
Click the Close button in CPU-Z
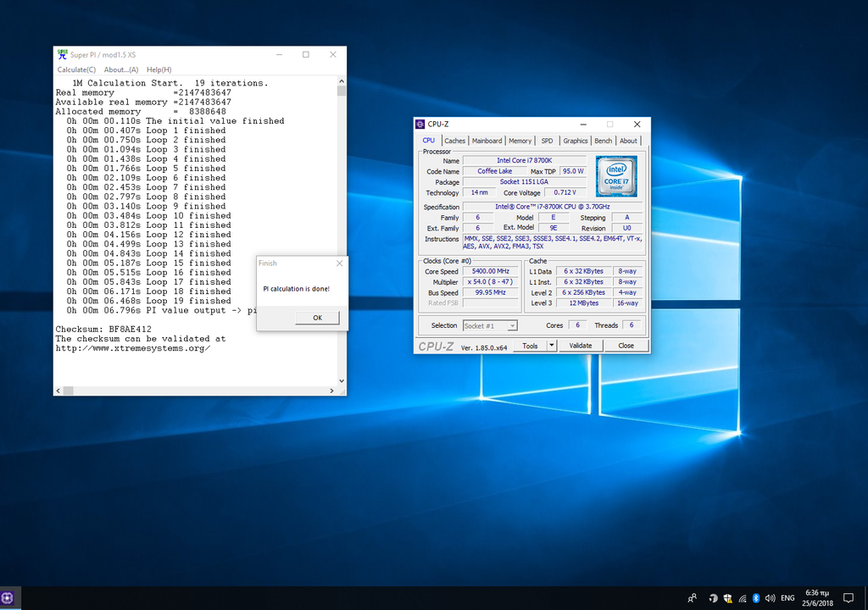(626, 346)
